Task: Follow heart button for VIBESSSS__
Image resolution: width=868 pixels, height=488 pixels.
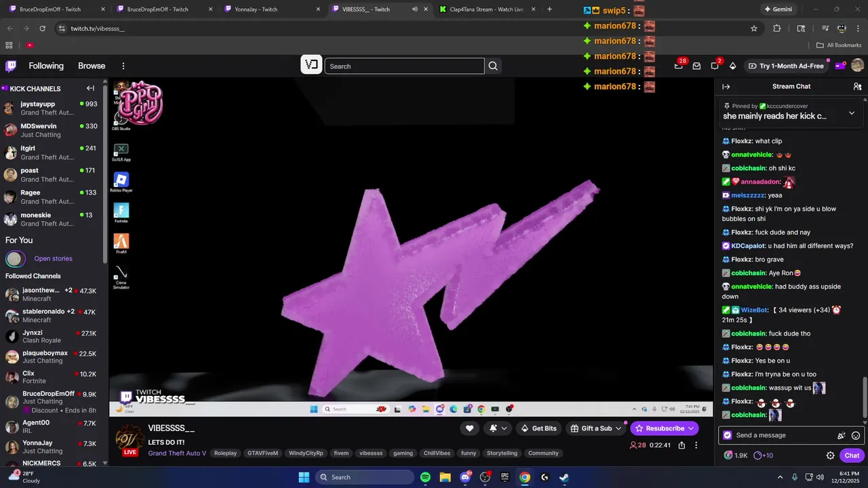Action: 469,428
